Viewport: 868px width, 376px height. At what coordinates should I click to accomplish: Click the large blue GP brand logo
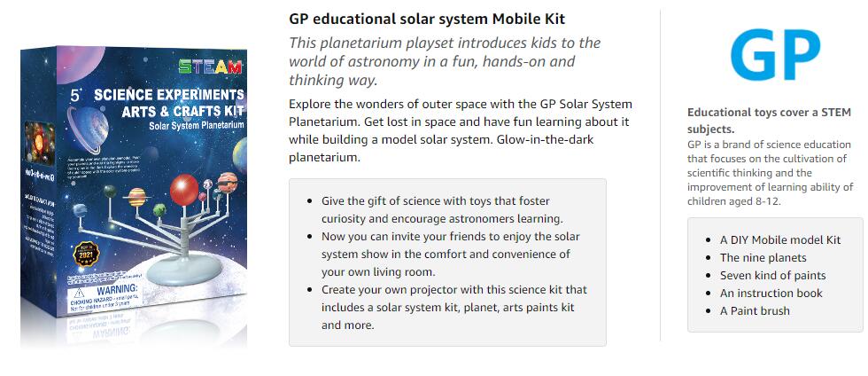pos(774,55)
